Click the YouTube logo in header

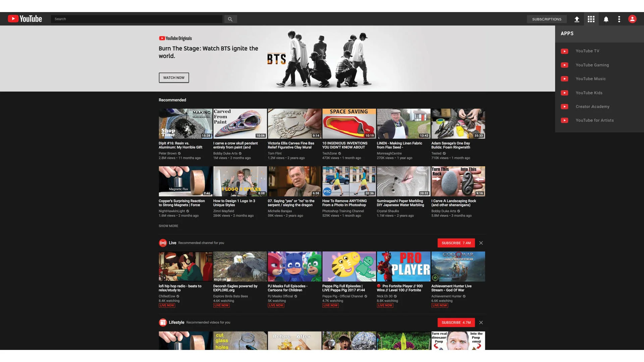25,19
